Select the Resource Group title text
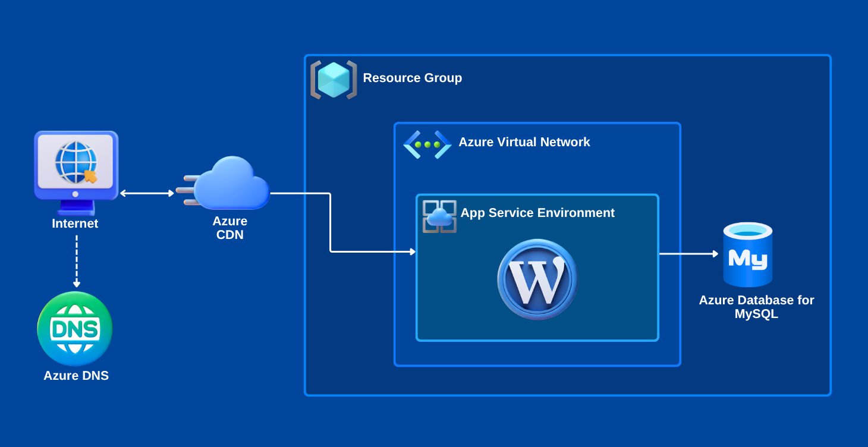 point(412,78)
